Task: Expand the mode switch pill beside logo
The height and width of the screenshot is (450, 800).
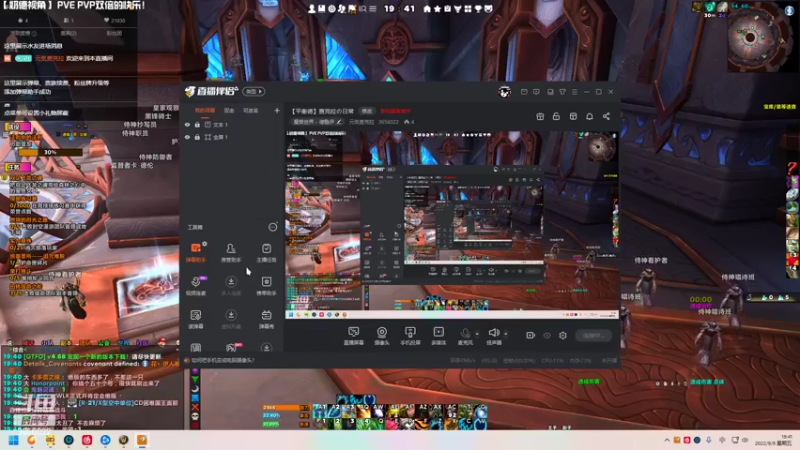Action: click(x=254, y=92)
